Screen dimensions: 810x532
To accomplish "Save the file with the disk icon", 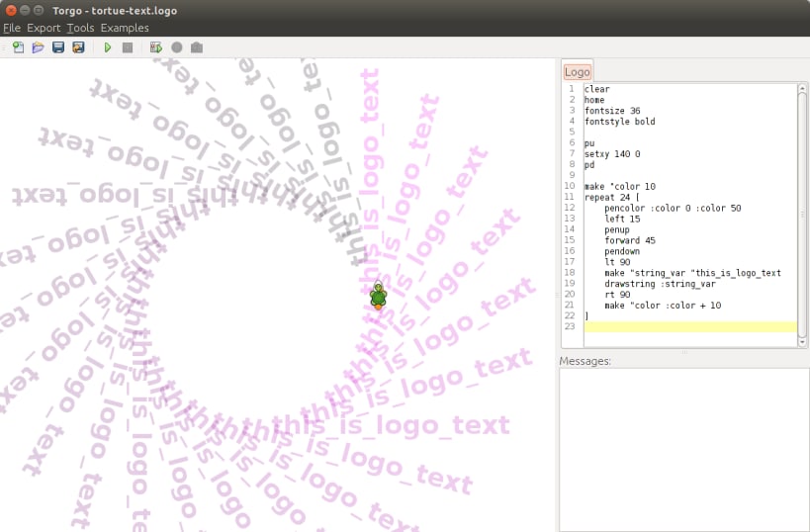I will (x=58, y=47).
